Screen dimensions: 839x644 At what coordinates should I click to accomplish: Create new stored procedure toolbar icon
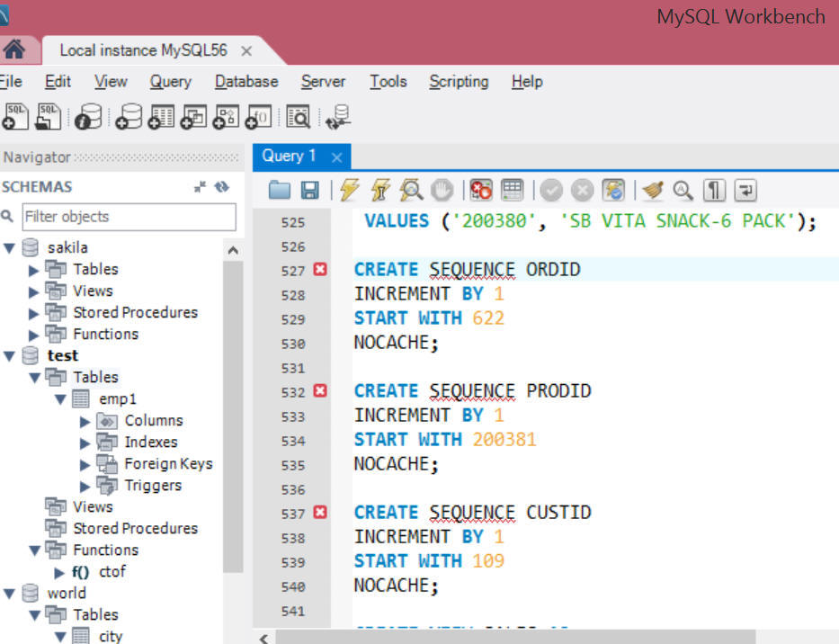pos(226,117)
